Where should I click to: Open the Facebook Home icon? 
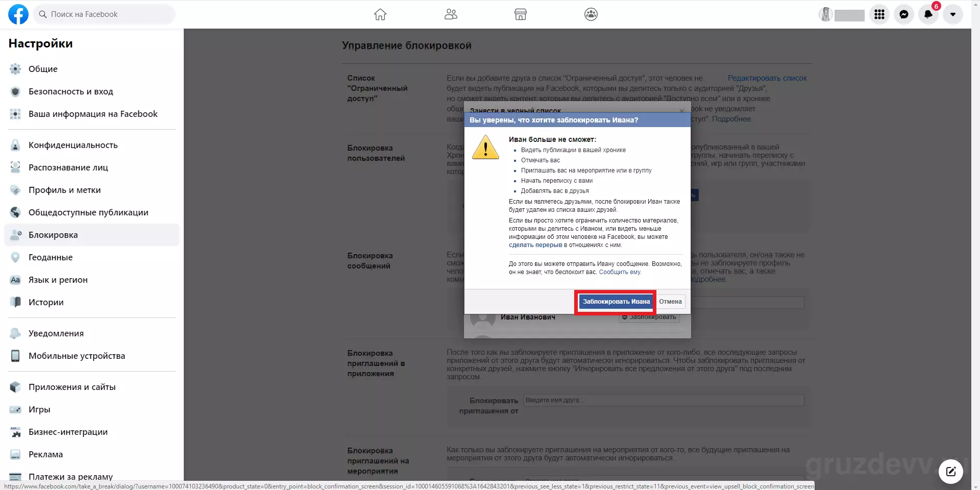380,14
